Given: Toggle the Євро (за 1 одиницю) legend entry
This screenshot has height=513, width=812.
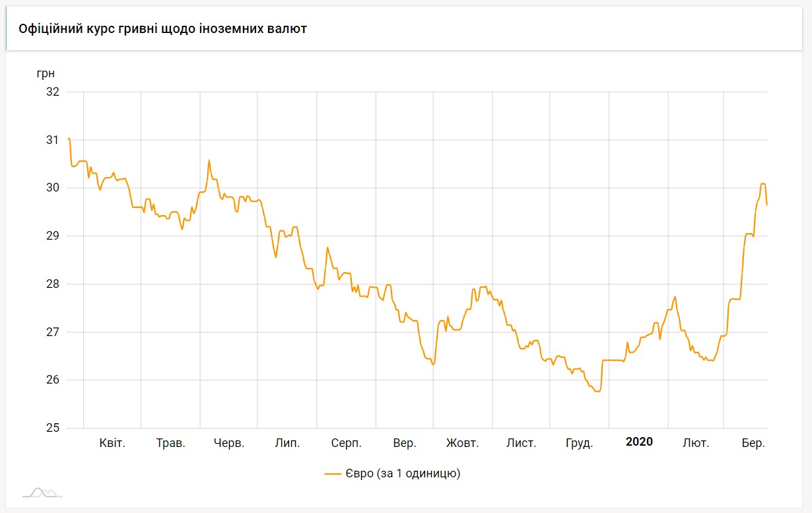Looking at the screenshot, I should click(x=392, y=473).
